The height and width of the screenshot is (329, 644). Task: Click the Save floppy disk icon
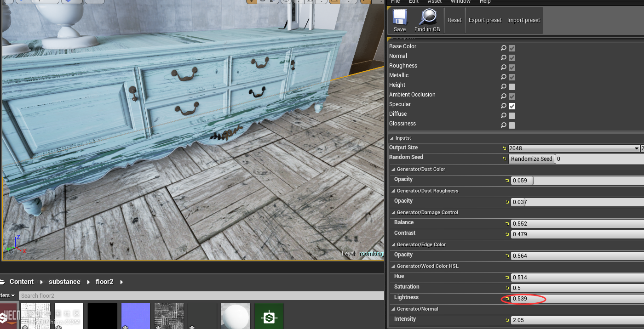[400, 17]
